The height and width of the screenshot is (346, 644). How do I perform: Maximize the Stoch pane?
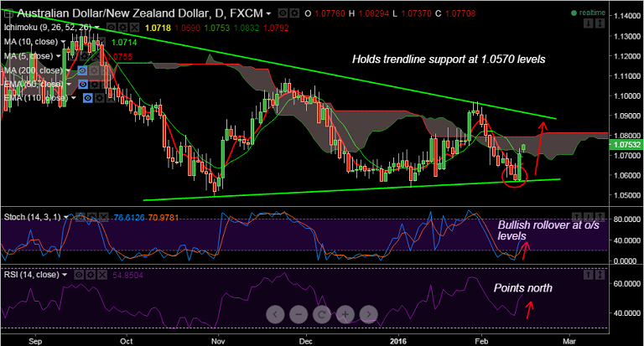click(600, 216)
